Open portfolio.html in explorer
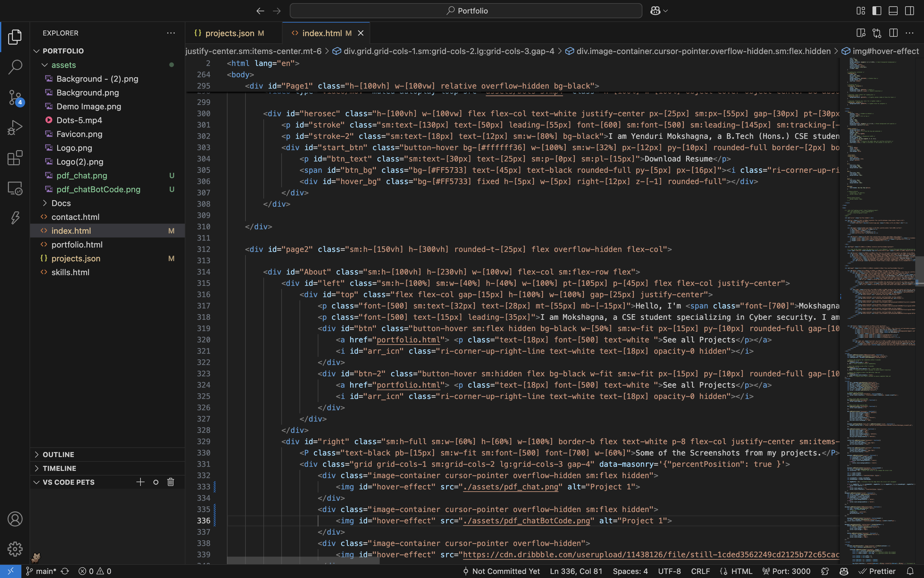The height and width of the screenshot is (578, 924). (107, 245)
